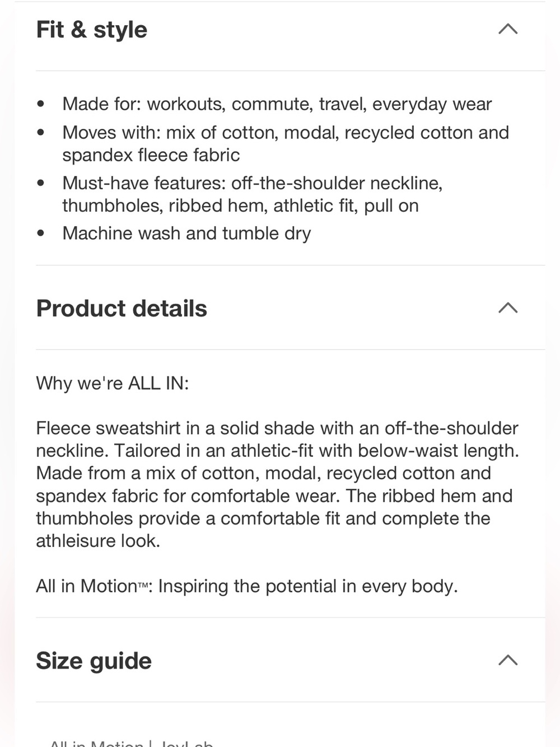Tap the 'Fleece sweatshirt in a solid shade' paragraph

tap(278, 484)
